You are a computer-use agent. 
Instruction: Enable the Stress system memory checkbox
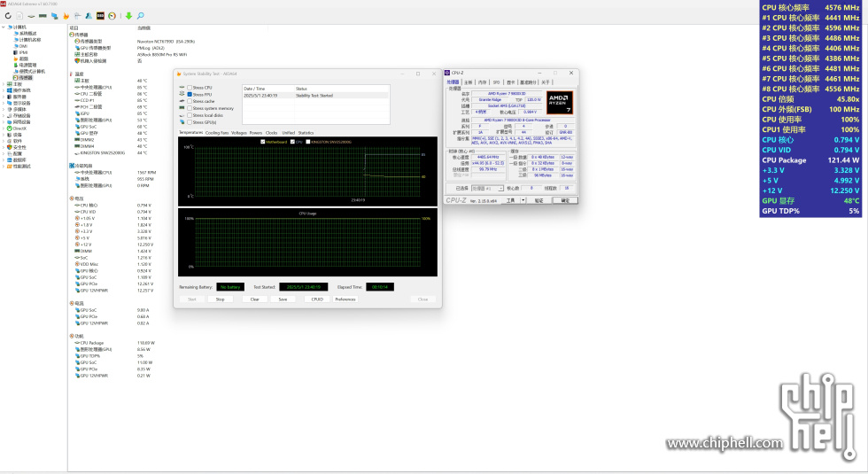coord(190,108)
